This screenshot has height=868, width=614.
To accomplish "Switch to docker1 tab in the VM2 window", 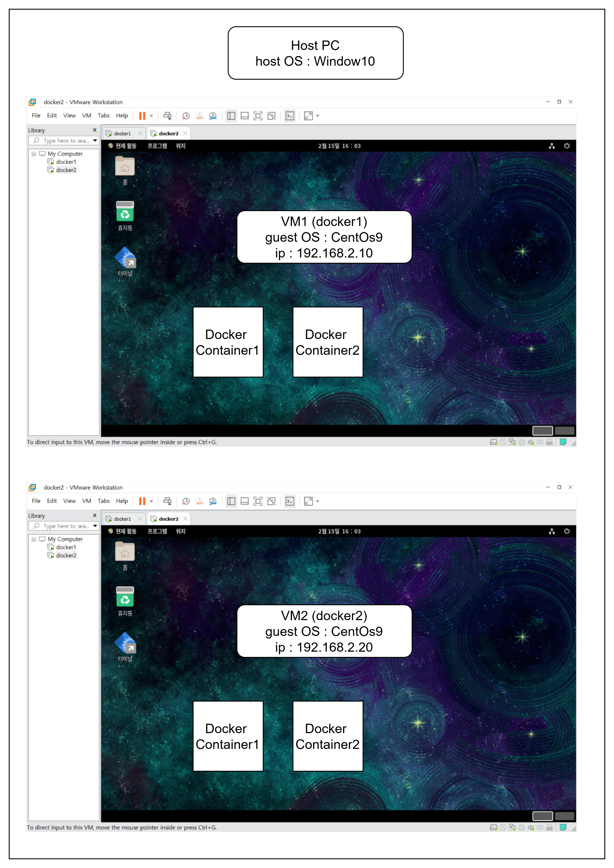I will pos(122,519).
